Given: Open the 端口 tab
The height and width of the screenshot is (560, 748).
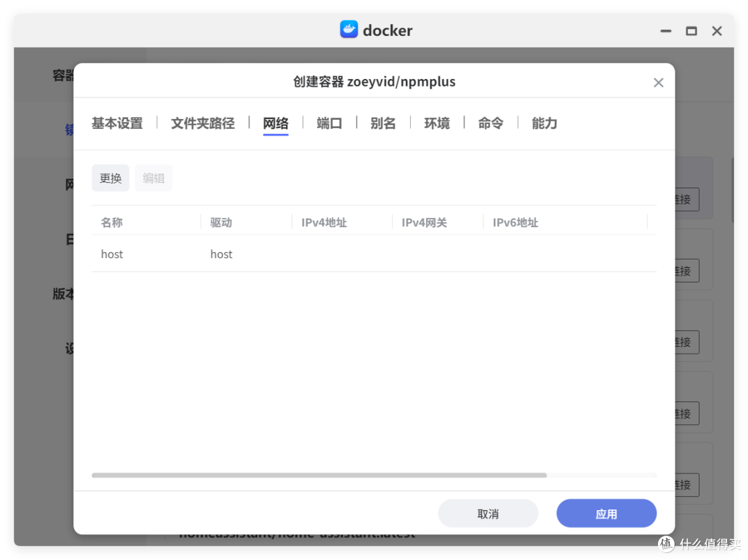Looking at the screenshot, I should [329, 123].
